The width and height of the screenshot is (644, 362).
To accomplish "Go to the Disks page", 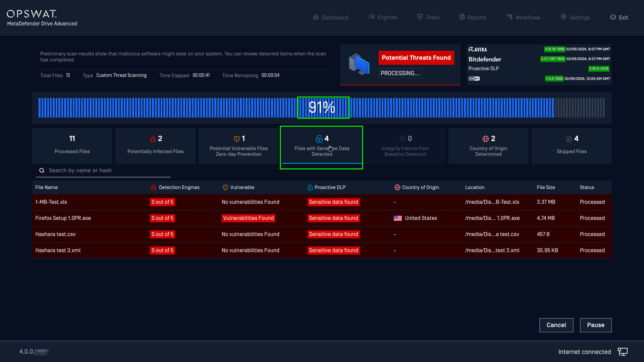I will (x=428, y=17).
